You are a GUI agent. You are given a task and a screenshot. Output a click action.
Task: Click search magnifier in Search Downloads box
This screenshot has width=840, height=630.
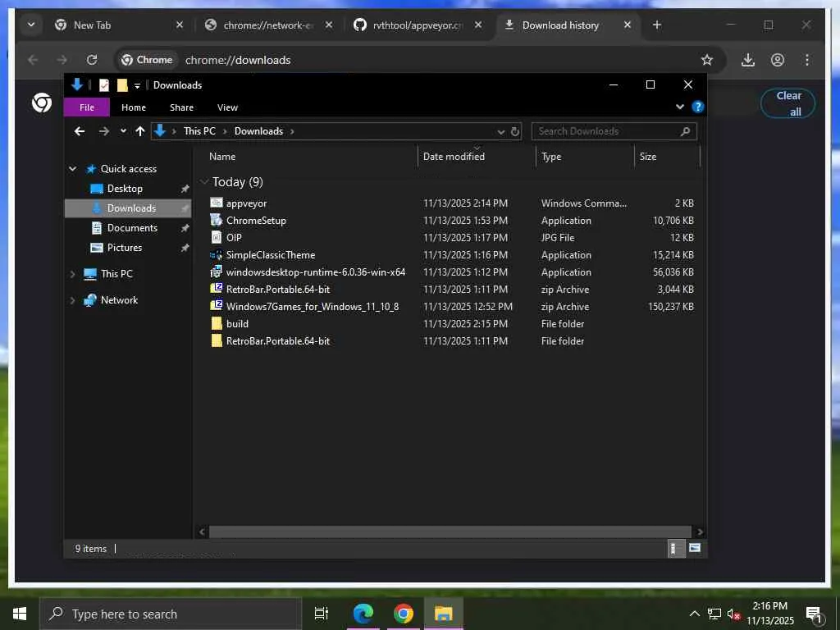point(685,131)
